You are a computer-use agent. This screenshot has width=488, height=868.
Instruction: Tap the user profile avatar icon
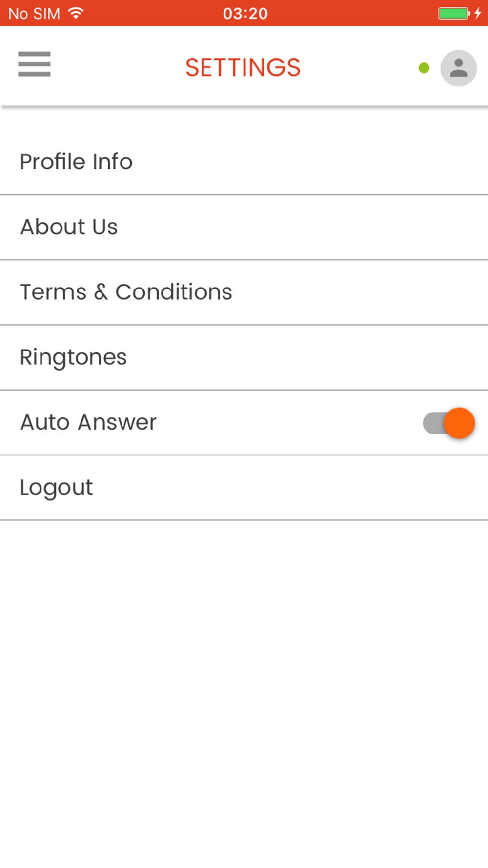pos(458,68)
